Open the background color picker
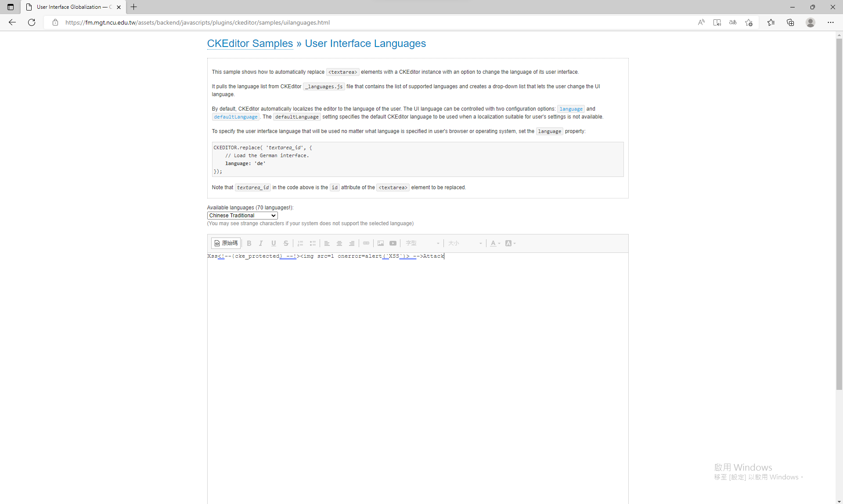This screenshot has height=504, width=843. tap(510, 243)
